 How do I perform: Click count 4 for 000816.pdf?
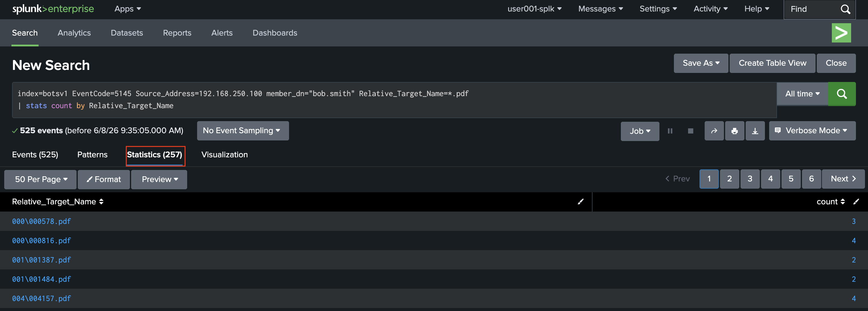[x=854, y=240]
